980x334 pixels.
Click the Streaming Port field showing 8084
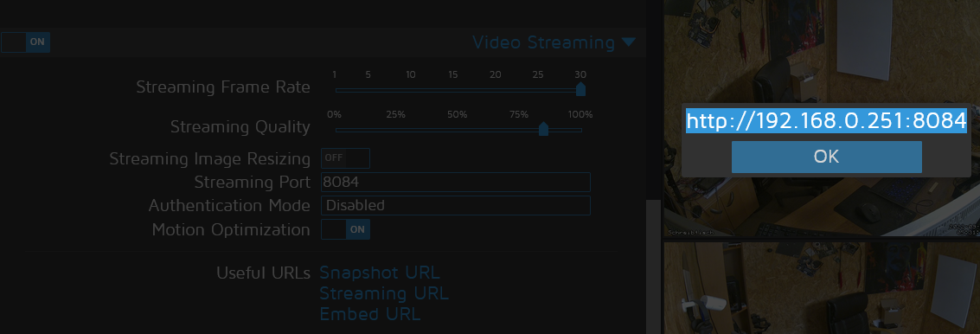coord(456,182)
